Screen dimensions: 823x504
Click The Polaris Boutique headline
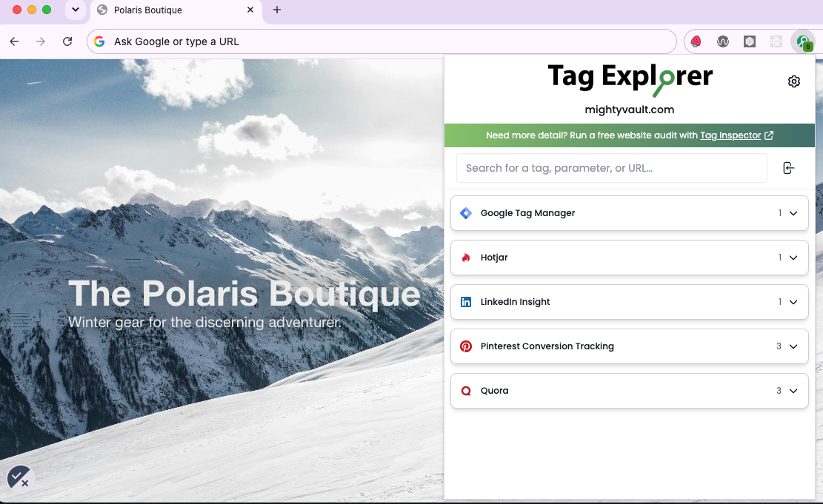coord(244,292)
